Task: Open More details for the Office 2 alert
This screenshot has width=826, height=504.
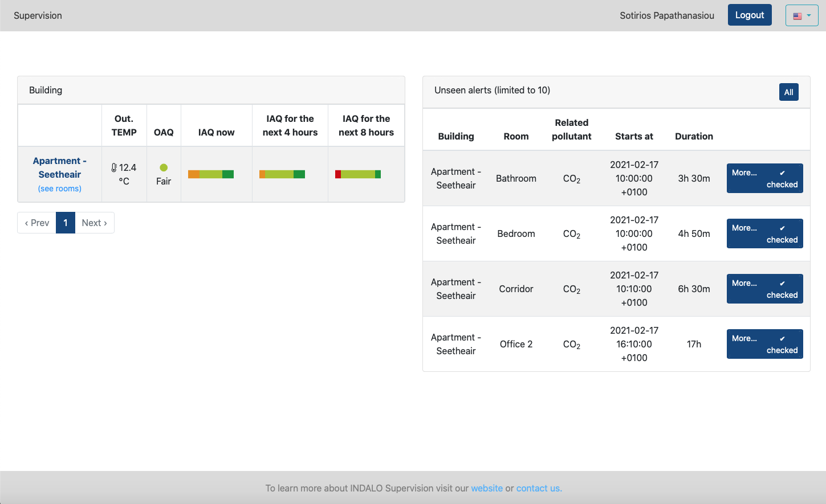Action: click(744, 338)
